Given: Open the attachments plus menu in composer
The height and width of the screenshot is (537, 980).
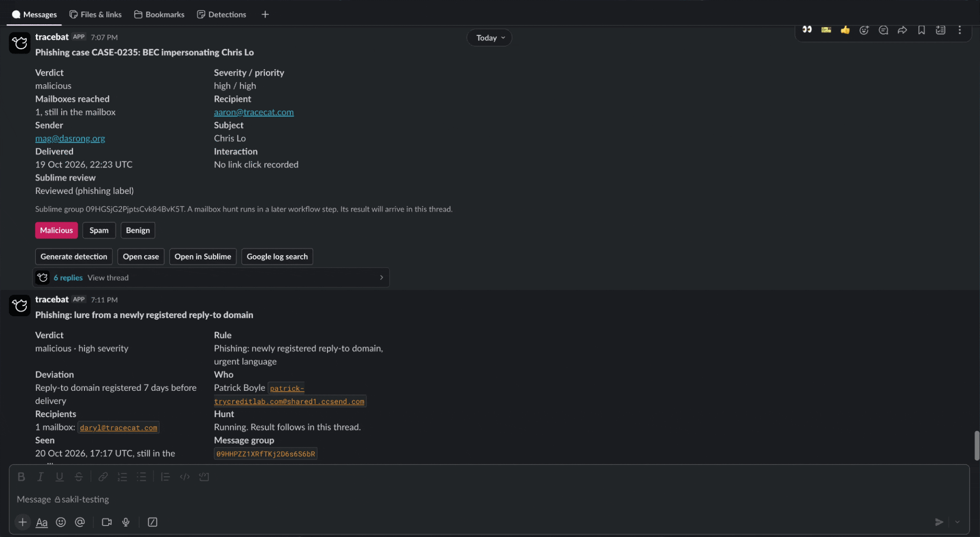Looking at the screenshot, I should (x=22, y=522).
